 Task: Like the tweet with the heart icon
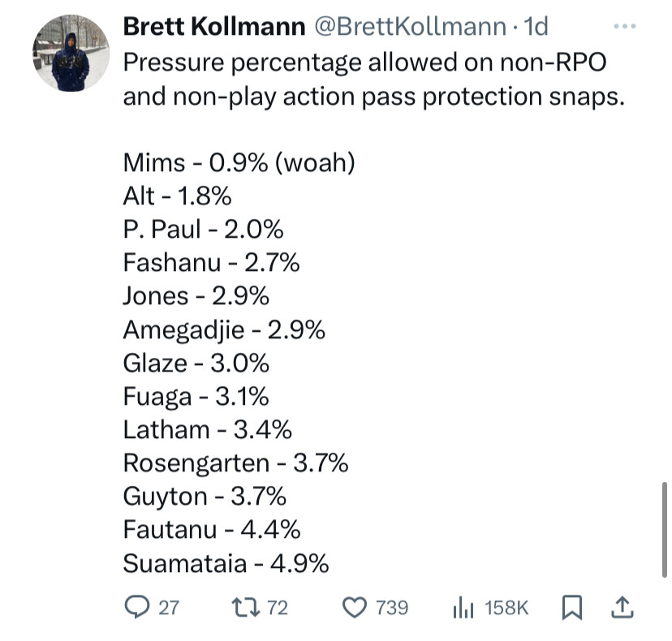pyautogui.click(x=353, y=608)
